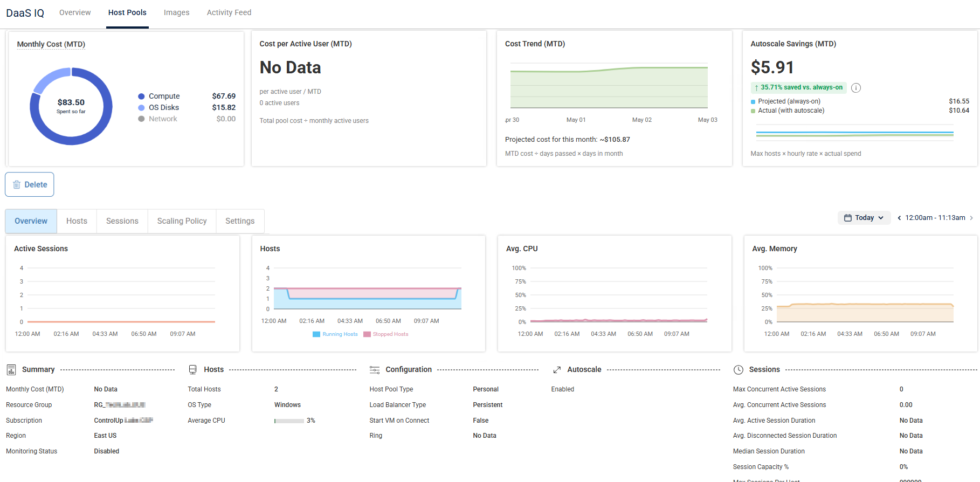
Task: Click the Avg. CPU chart title
Action: point(522,249)
